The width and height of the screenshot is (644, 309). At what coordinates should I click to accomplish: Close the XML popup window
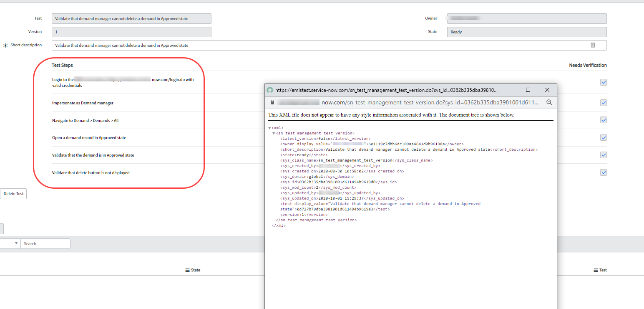547,90
